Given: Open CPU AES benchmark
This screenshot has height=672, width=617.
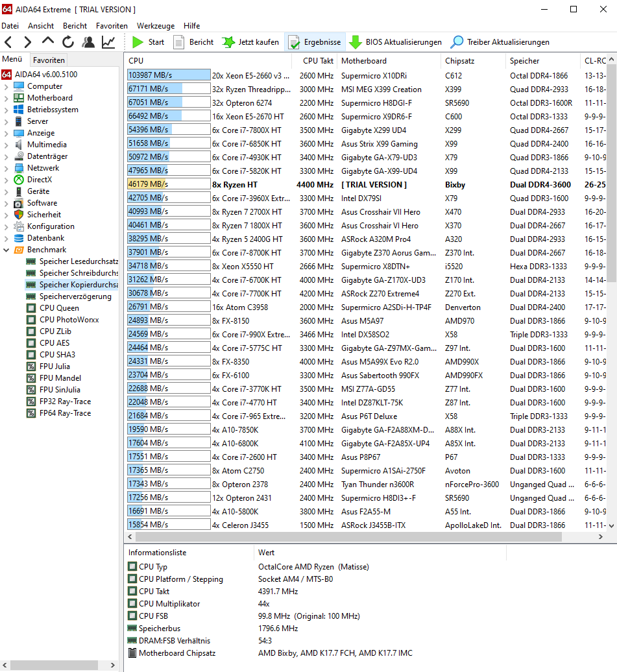Looking at the screenshot, I should (54, 343).
